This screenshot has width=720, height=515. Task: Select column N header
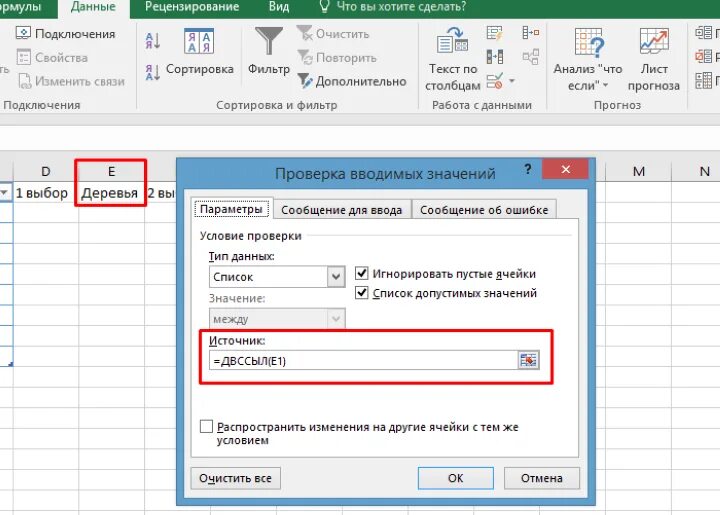[x=696, y=171]
